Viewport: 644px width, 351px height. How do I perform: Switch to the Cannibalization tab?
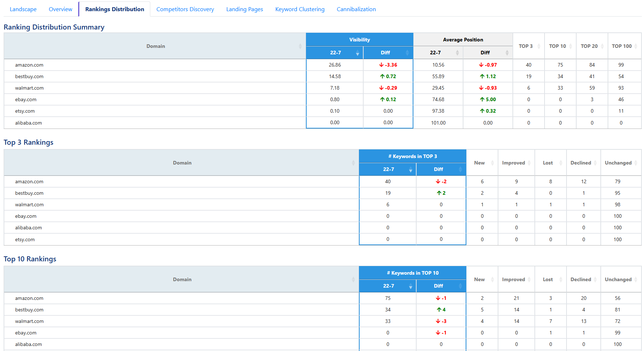point(356,9)
